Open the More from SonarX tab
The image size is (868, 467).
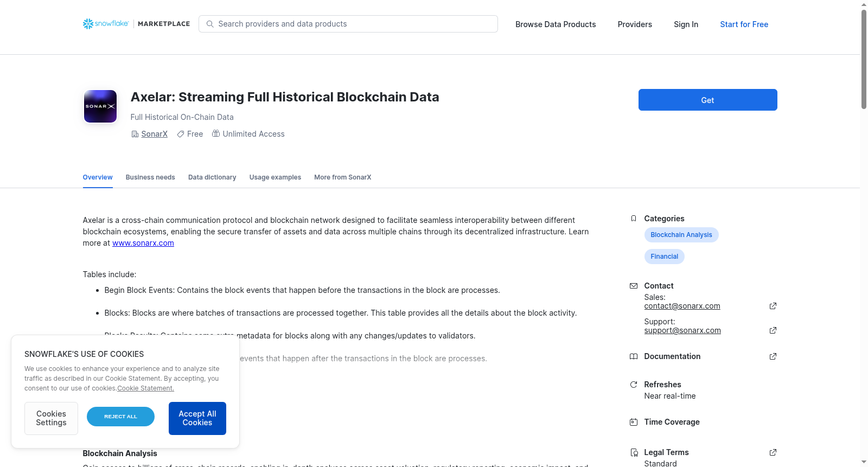[343, 177]
